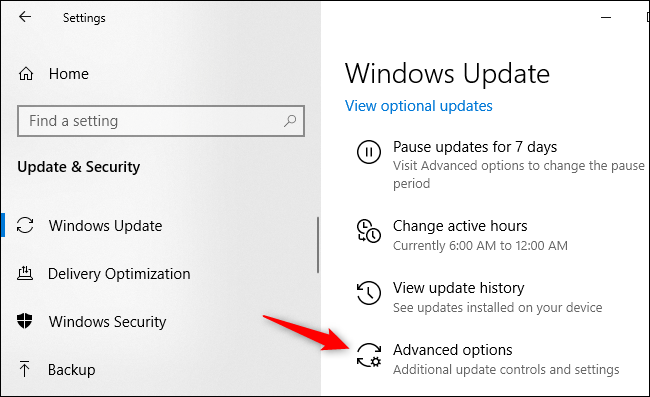Click the active hours clock icon
This screenshot has height=397, width=650.
369,231
